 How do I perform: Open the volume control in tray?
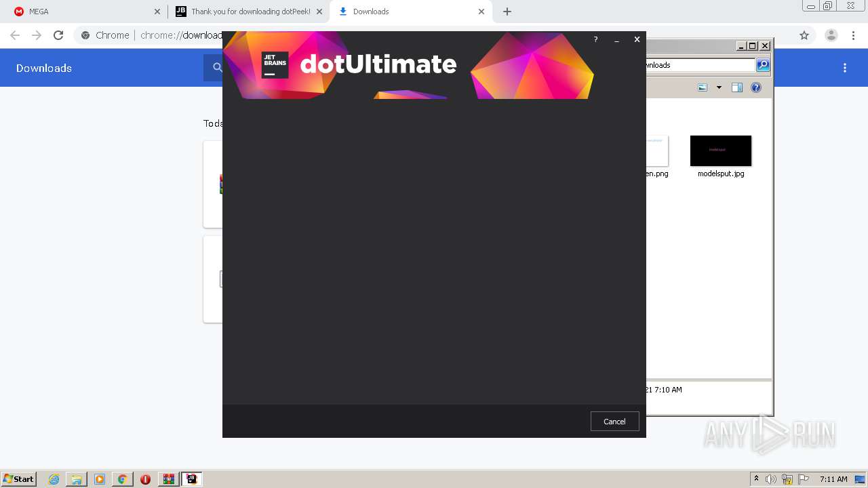tap(771, 479)
